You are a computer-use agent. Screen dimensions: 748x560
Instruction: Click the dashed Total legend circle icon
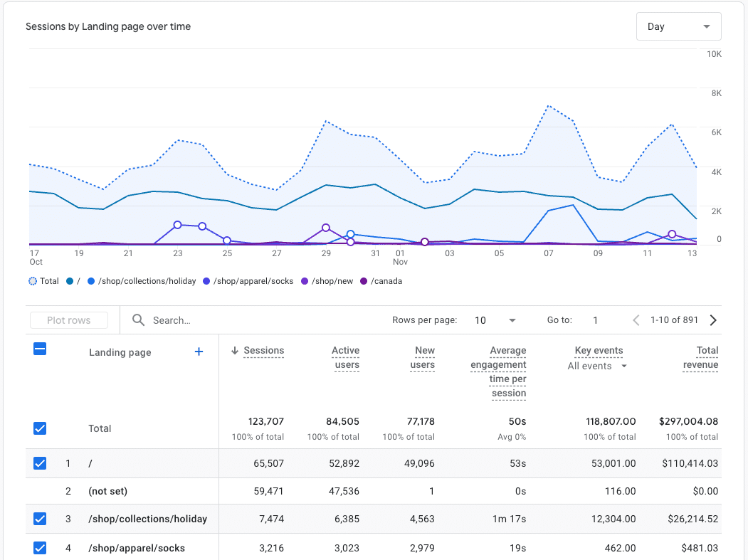[x=31, y=281]
